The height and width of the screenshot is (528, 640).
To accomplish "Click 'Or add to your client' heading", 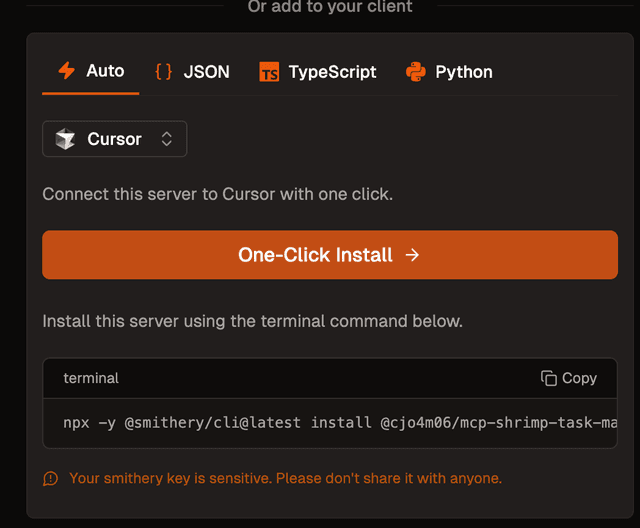I will (330, 6).
